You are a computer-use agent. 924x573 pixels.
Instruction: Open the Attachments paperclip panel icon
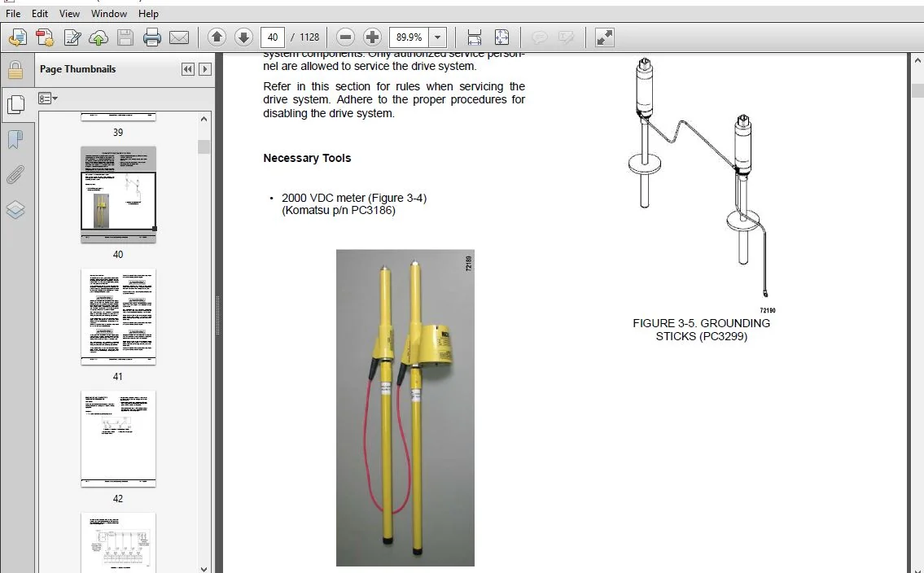tap(15, 175)
